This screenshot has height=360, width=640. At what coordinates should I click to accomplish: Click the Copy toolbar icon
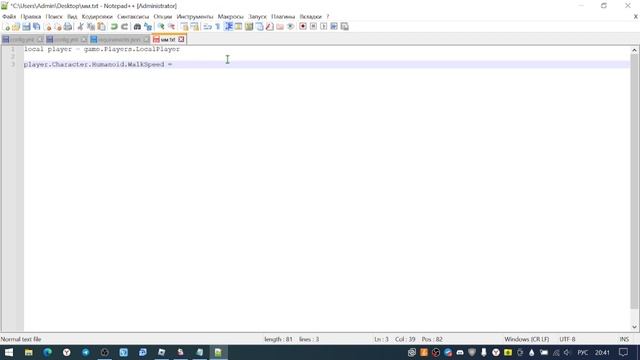pos(91,27)
